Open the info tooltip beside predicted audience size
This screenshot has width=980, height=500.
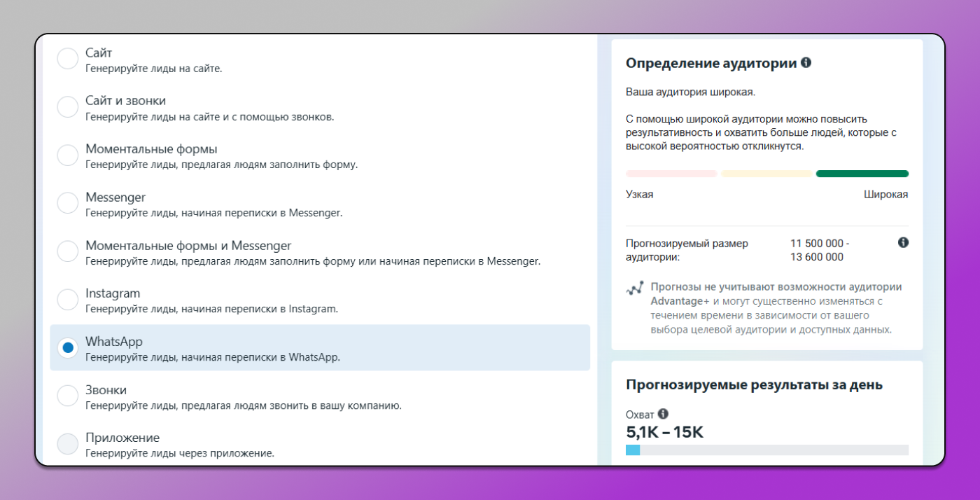(903, 242)
